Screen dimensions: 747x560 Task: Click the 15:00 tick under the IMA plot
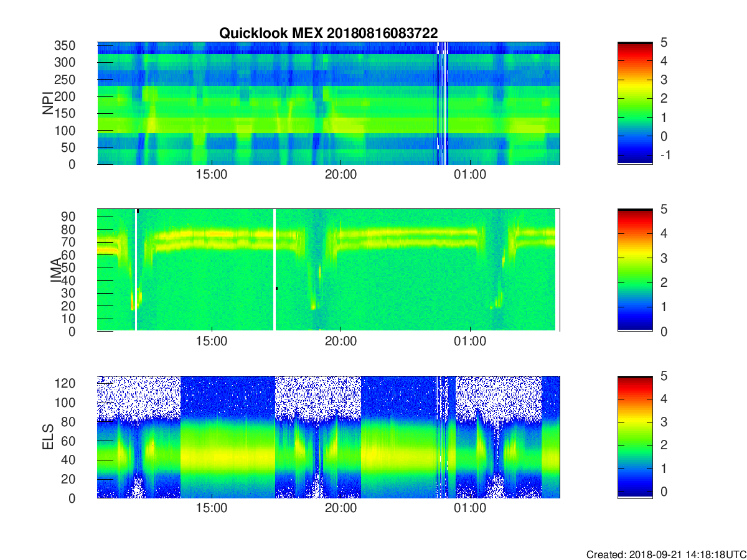pos(212,341)
